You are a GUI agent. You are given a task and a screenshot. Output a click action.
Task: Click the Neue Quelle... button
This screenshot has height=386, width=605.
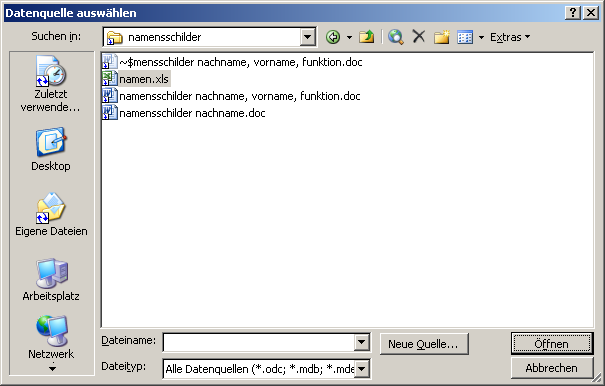[x=424, y=344]
